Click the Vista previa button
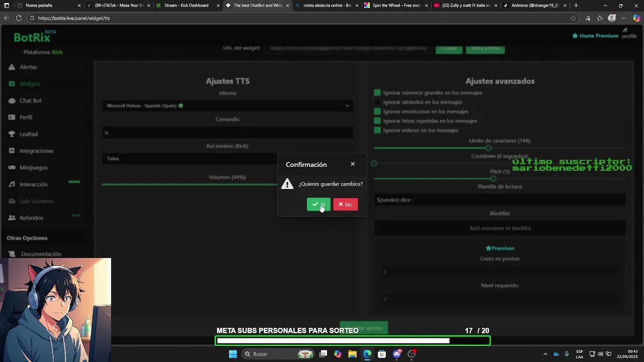This screenshot has height=362, width=644. [x=486, y=48]
